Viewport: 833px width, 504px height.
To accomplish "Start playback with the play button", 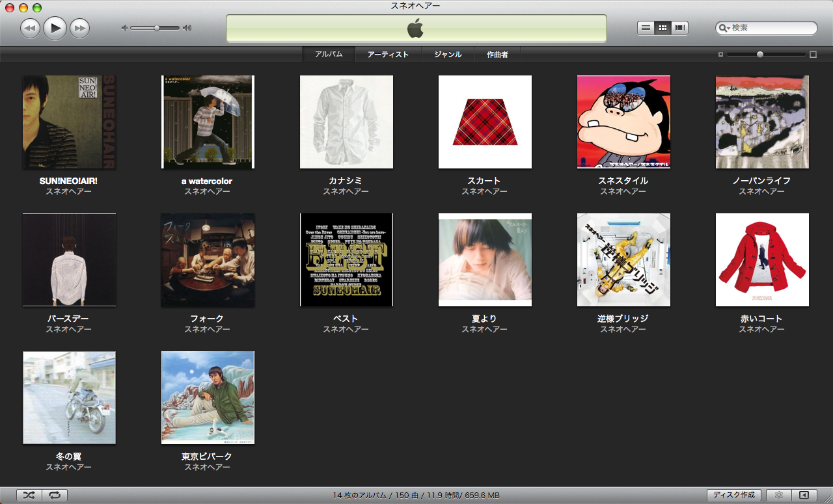I will tap(55, 28).
